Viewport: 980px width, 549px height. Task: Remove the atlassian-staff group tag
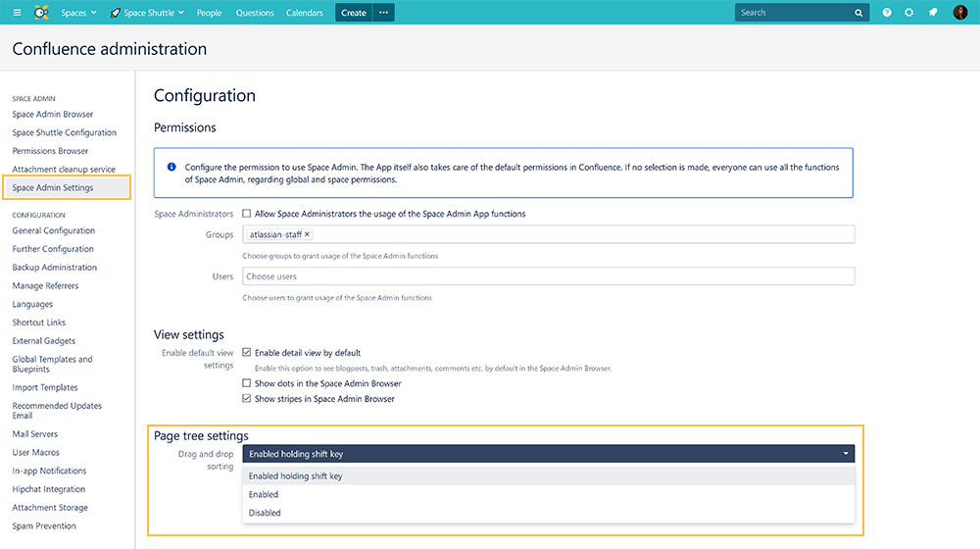(x=307, y=234)
